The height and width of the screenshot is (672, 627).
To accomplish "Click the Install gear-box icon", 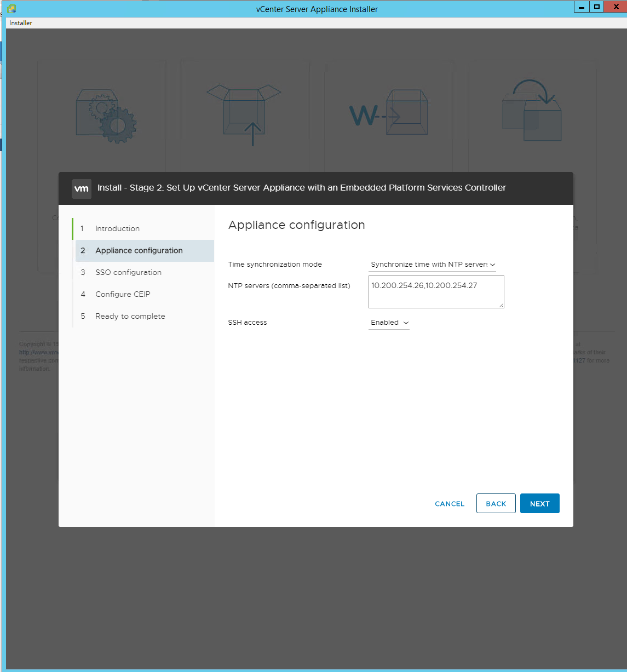I will tap(106, 114).
